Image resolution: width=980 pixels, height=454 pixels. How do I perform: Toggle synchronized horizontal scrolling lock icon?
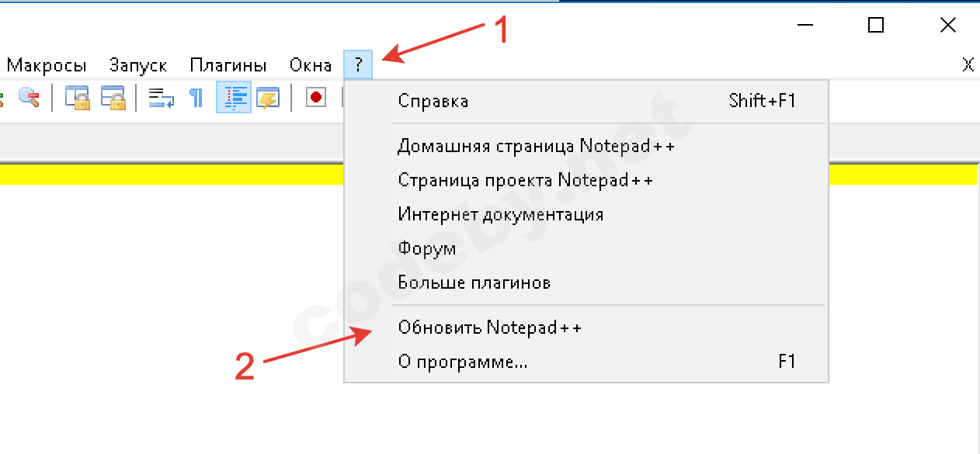point(113,97)
